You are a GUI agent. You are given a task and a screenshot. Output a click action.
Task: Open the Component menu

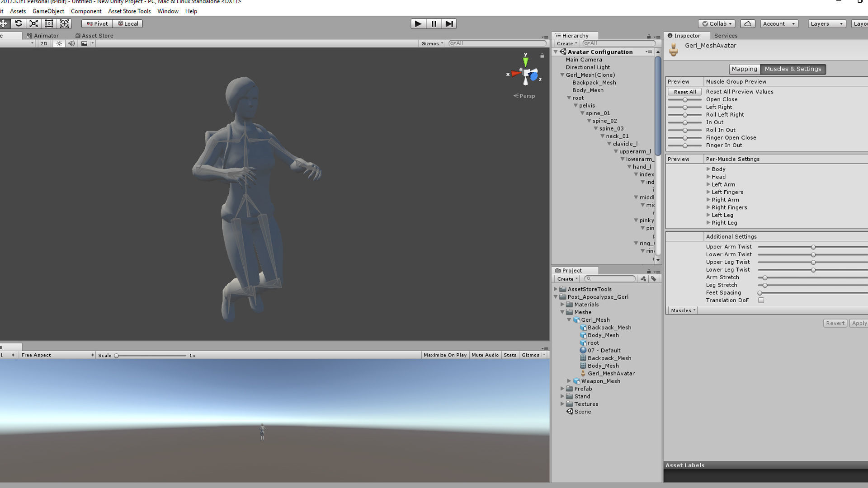[86, 11]
